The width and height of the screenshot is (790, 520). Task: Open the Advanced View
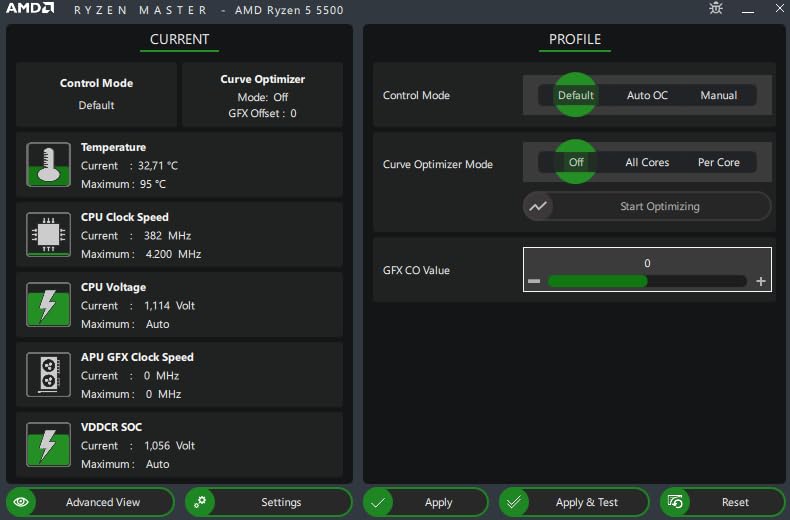[91, 502]
